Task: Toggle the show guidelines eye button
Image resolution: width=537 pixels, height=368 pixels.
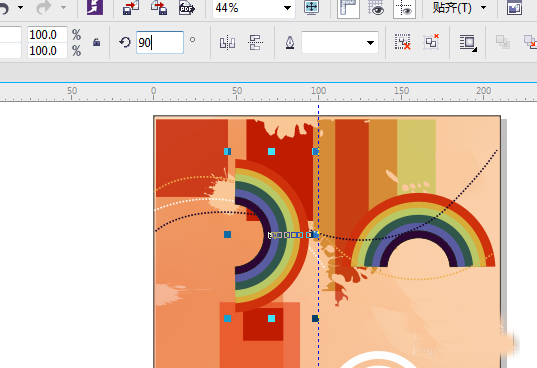Action: tap(404, 8)
